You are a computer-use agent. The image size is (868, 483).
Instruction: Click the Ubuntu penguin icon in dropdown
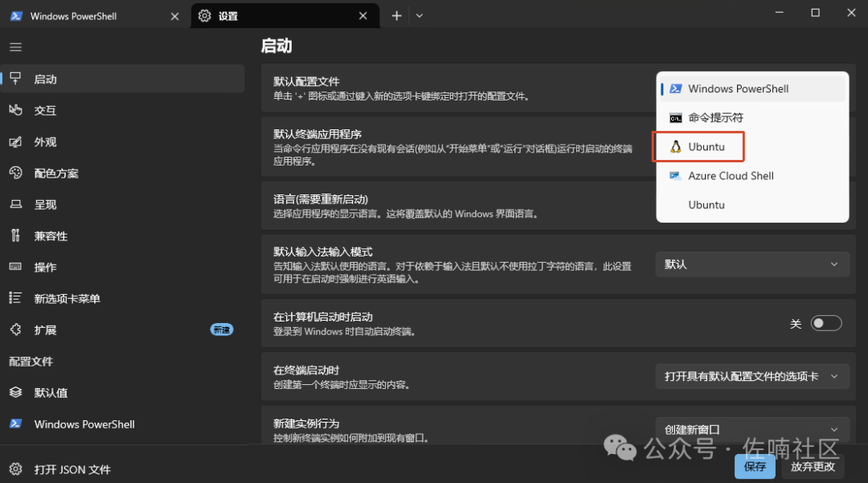675,146
